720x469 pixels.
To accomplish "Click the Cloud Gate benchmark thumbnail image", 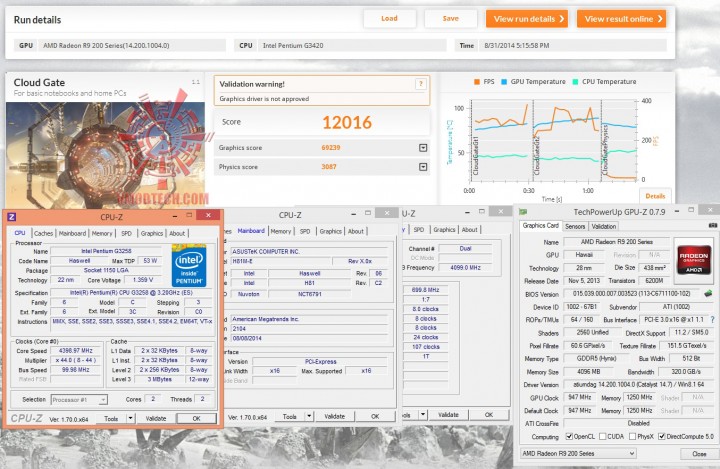I will [105, 153].
